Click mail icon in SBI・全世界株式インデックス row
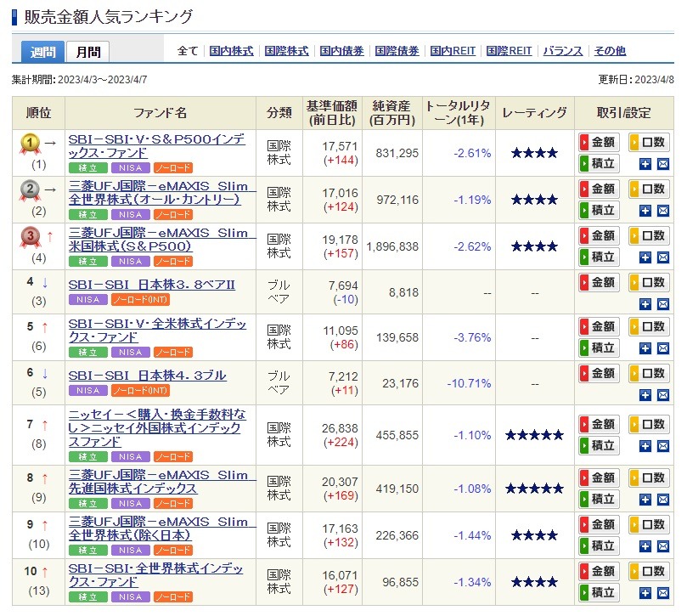This screenshot has height=616, width=687. click(663, 593)
